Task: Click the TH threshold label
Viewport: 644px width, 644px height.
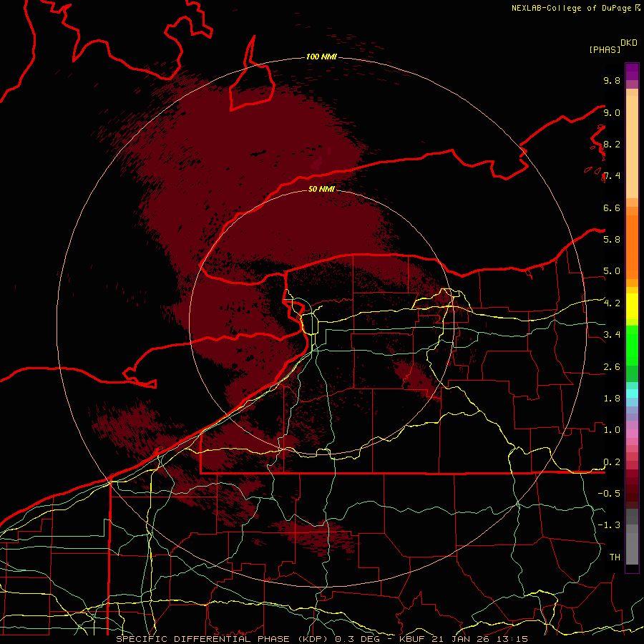Action: [615, 557]
